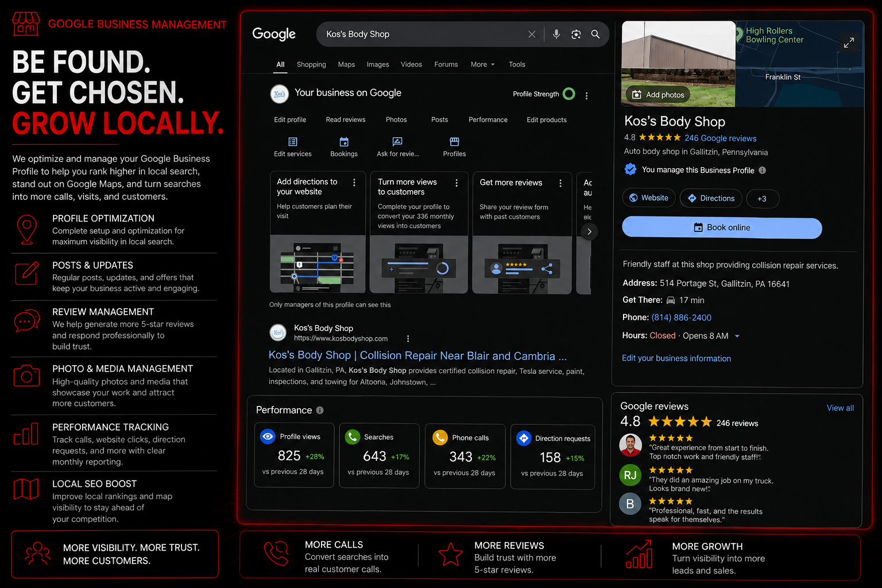
Task: Click into the Kos's Body Shop search field
Action: pos(425,34)
